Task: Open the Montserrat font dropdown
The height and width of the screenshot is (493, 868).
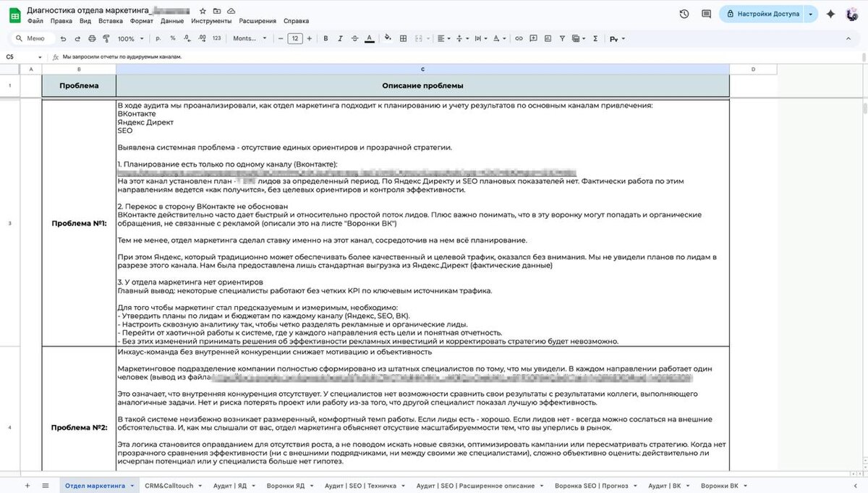Action: click(x=250, y=38)
